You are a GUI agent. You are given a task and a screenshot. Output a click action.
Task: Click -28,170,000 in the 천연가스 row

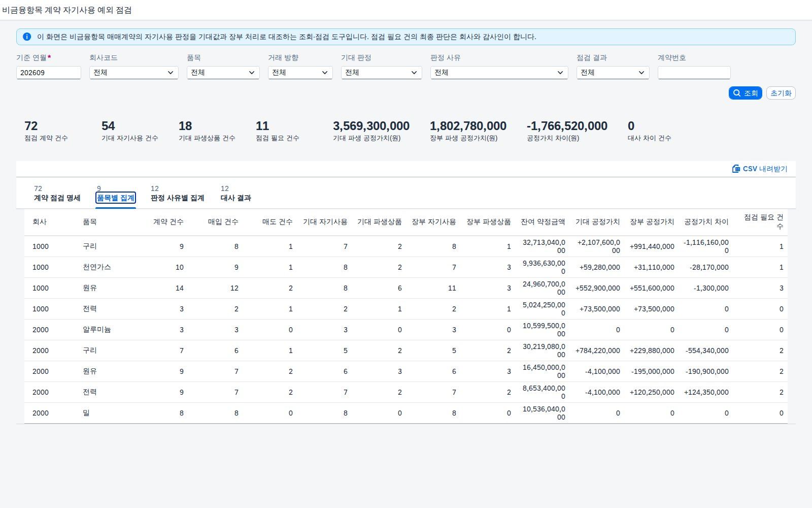click(709, 267)
